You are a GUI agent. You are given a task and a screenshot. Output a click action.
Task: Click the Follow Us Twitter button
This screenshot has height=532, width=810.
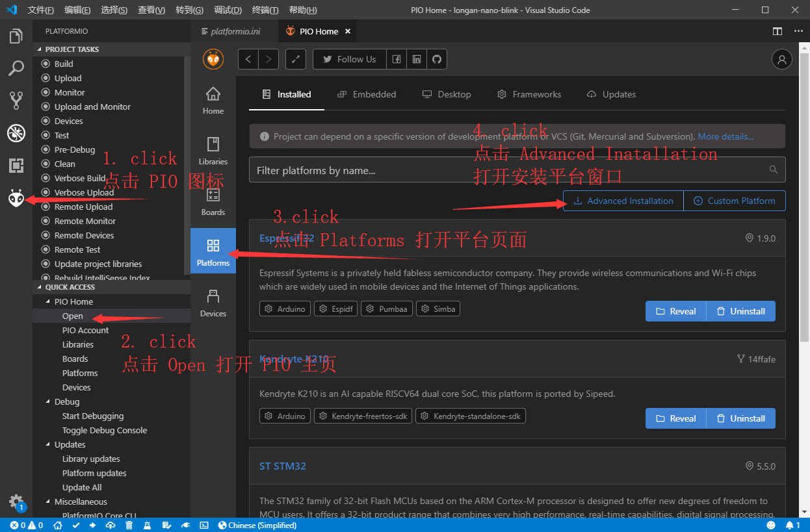(x=350, y=59)
